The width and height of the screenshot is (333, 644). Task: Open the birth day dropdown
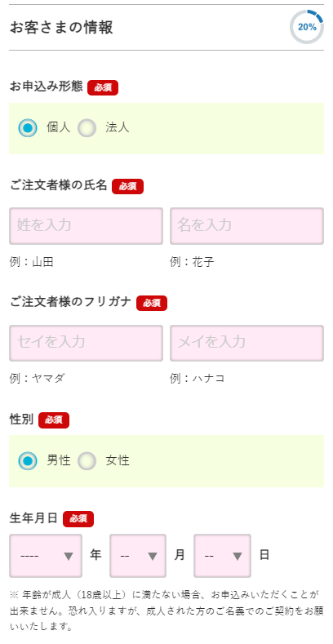pos(222,556)
